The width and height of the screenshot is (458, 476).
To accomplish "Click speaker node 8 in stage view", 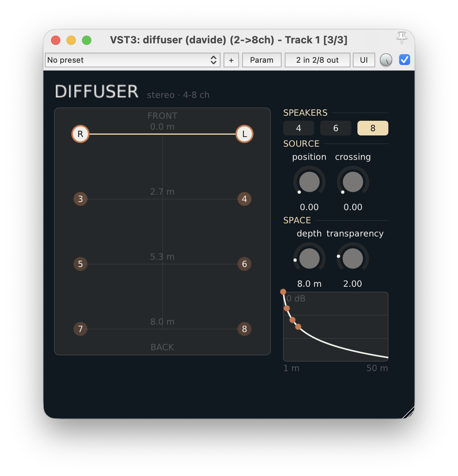I will pos(244,329).
